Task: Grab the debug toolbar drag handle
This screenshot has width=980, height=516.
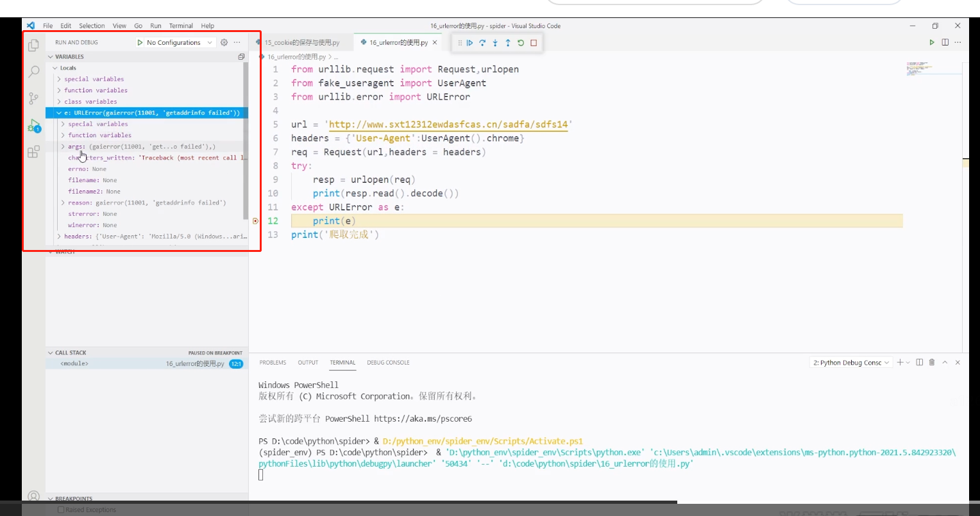Action: pos(459,43)
